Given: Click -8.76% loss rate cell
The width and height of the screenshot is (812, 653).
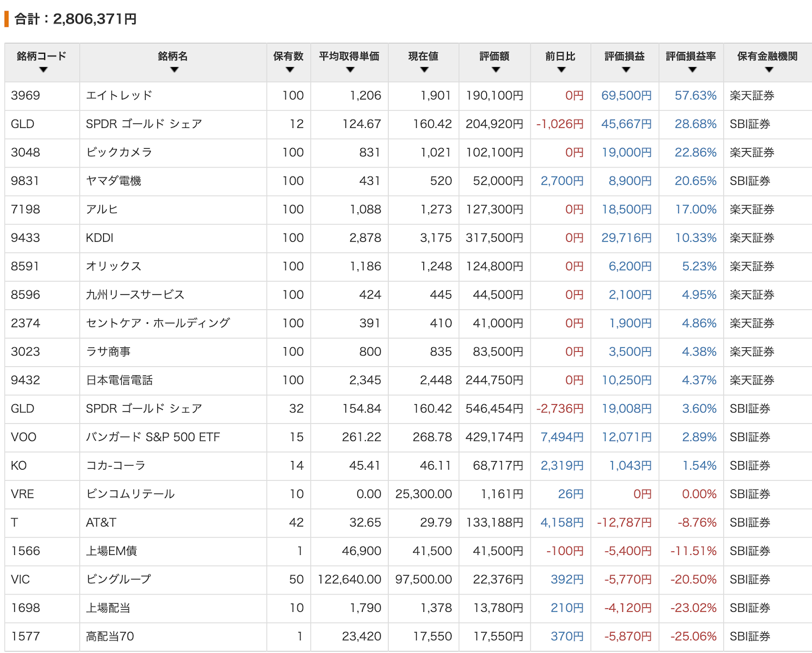Looking at the screenshot, I should click(697, 522).
